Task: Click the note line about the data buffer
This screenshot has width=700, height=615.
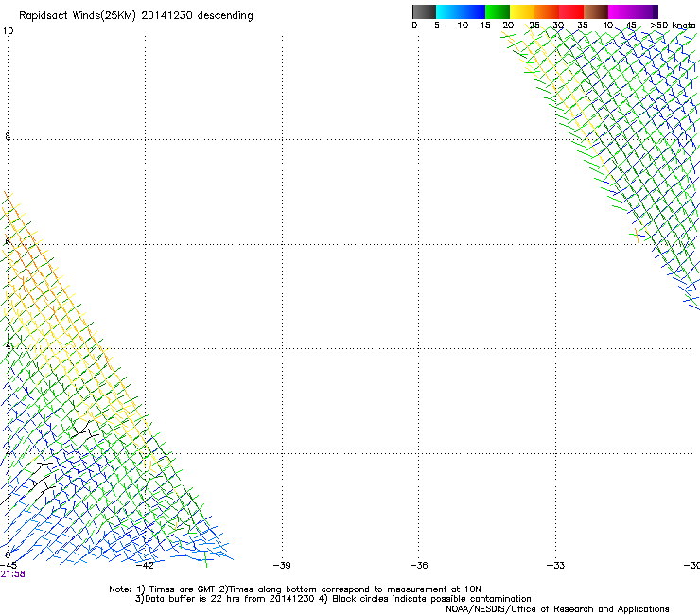Action: pos(333,599)
